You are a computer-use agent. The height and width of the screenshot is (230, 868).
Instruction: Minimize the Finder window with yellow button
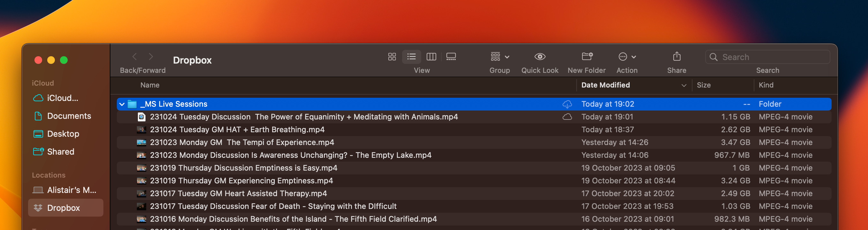(51, 60)
